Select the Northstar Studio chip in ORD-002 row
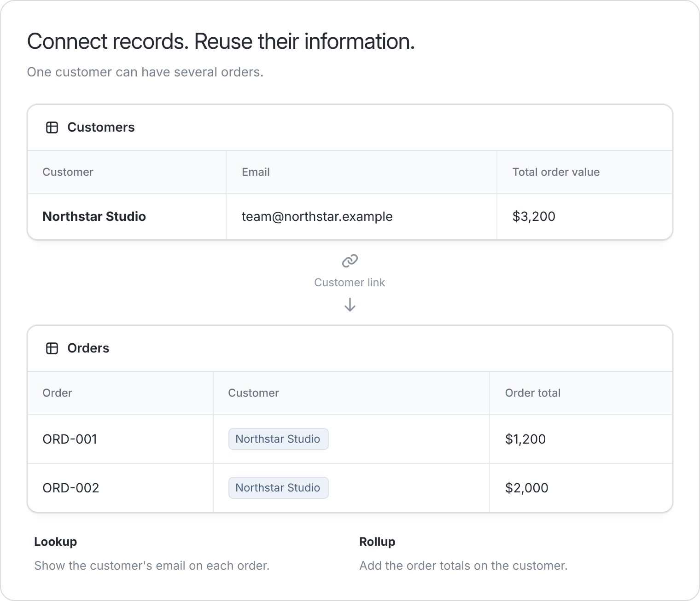 point(278,488)
